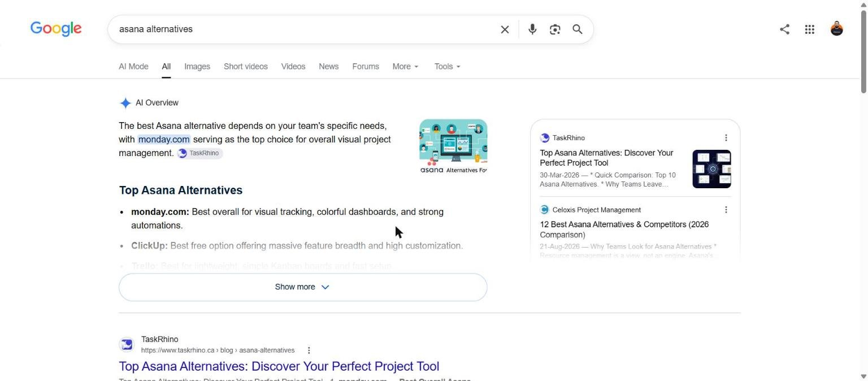Select the All results tab
Screen dimensions: 868x381
pyautogui.click(x=166, y=67)
